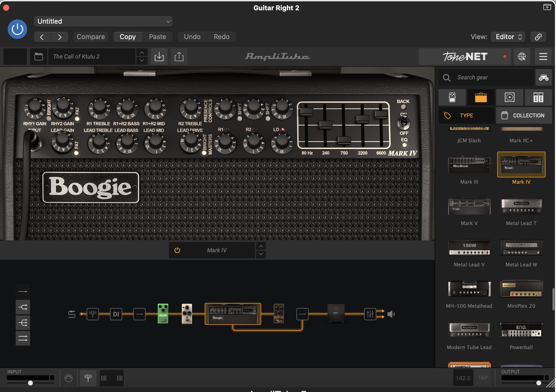The image size is (556, 392).
Task: Click the Undo button
Action: [x=192, y=37]
